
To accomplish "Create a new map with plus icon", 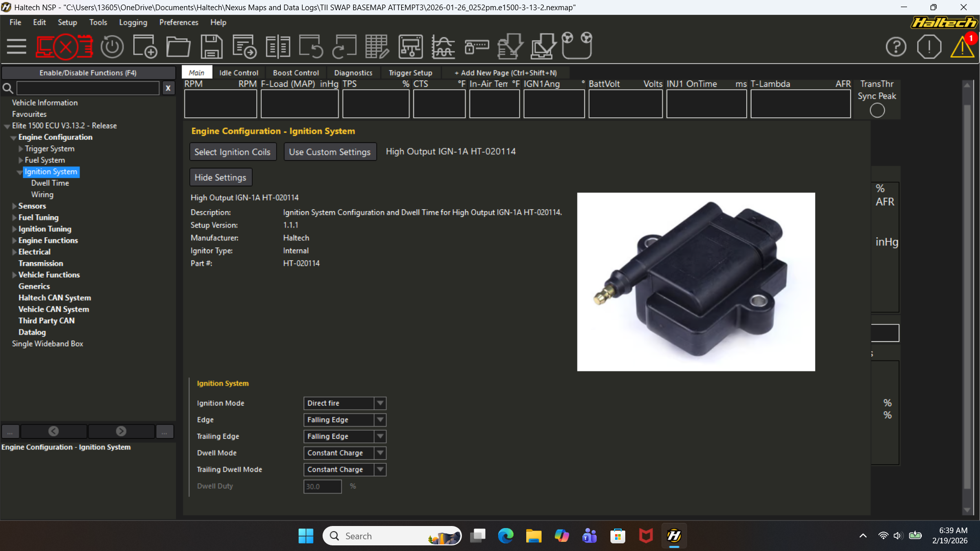I will [x=144, y=47].
